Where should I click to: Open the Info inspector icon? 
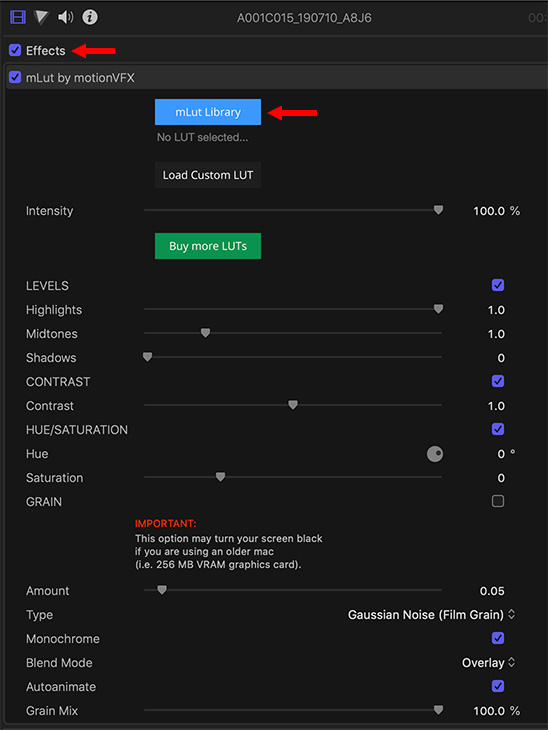90,17
